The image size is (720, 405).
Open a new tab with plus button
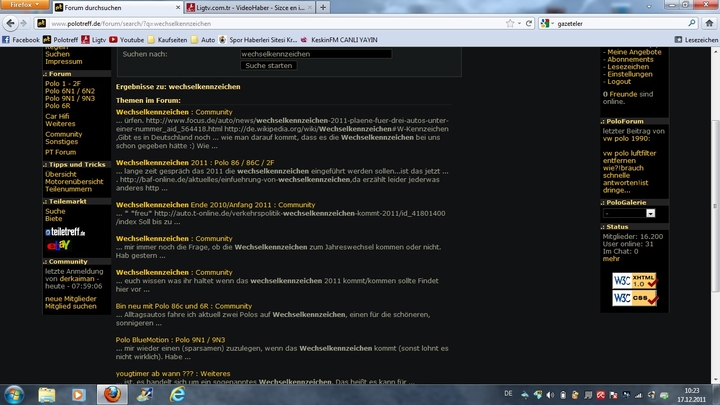[323, 7]
